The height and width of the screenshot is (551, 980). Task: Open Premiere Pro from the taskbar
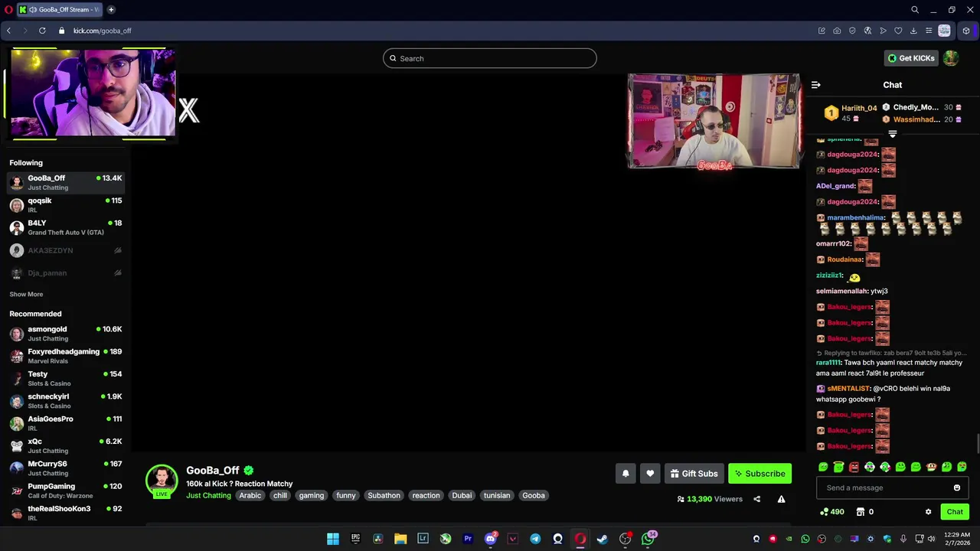tap(468, 539)
